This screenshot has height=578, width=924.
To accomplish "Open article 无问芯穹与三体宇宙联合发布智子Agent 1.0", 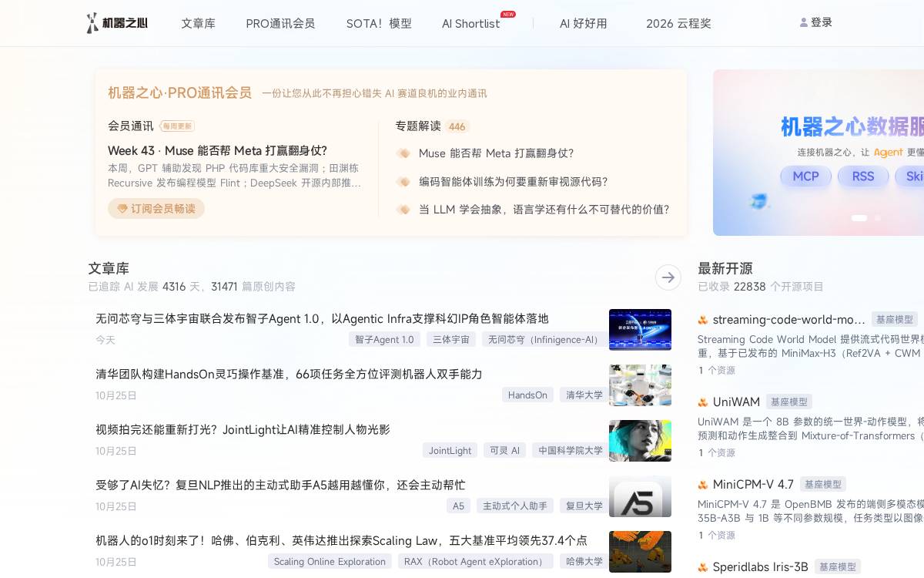I will pyautogui.click(x=322, y=318).
